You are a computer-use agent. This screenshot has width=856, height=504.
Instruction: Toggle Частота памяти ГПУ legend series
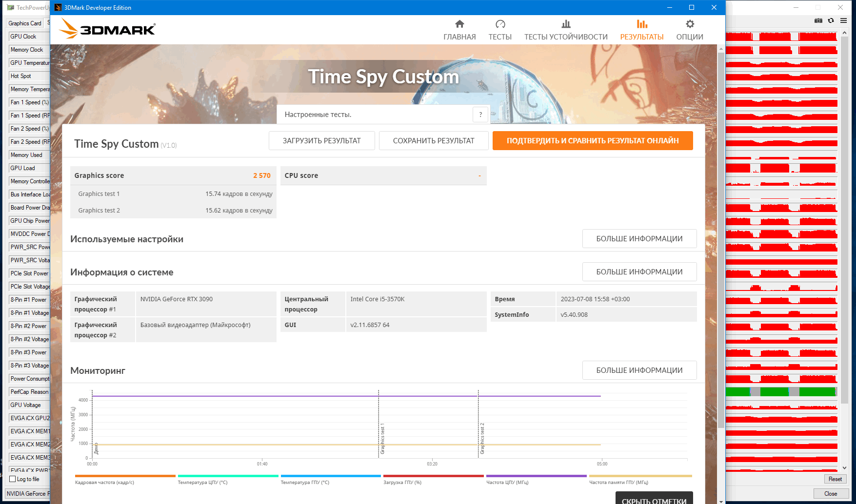click(640, 479)
